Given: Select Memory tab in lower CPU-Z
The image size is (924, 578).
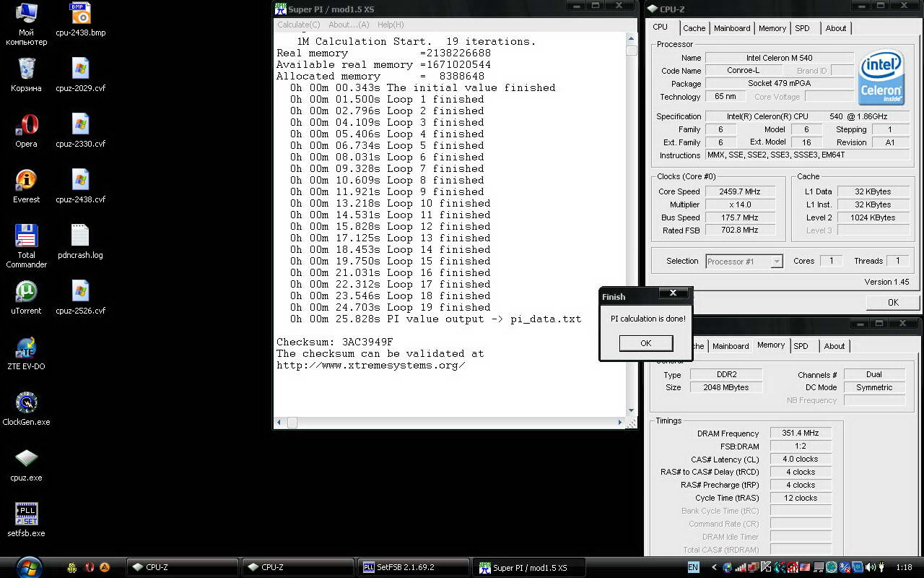Looking at the screenshot, I should pos(771,345).
